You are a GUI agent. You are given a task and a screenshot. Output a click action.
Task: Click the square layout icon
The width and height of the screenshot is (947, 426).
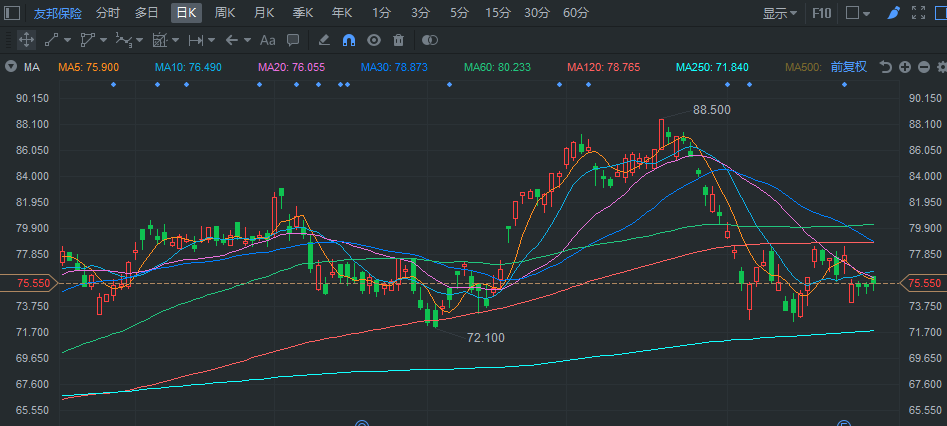852,13
